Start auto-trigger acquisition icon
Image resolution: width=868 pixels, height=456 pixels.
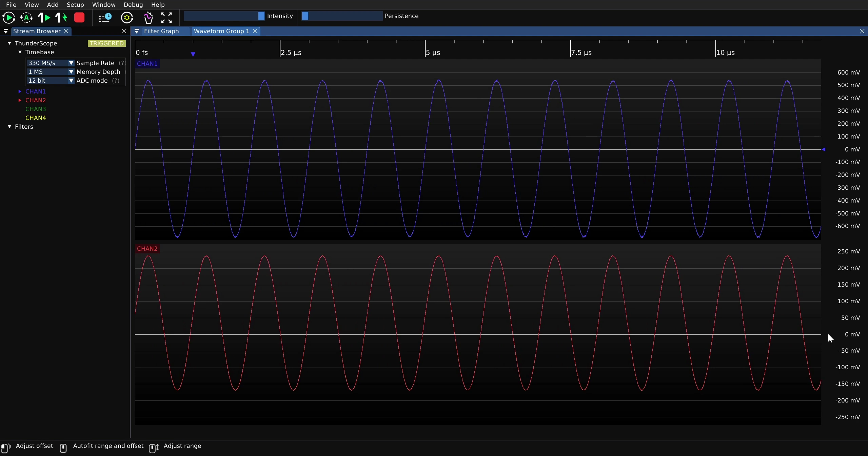pyautogui.click(x=26, y=18)
